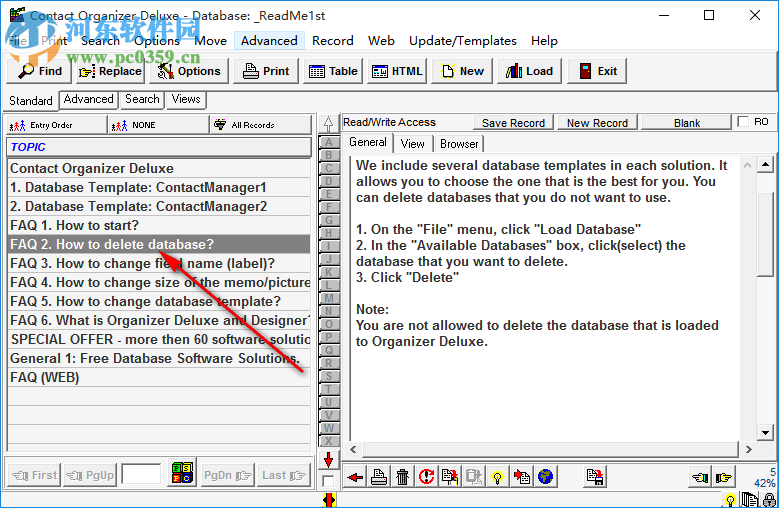Click the red down arrow below alphabet index
The width and height of the screenshot is (779, 508).
328,459
